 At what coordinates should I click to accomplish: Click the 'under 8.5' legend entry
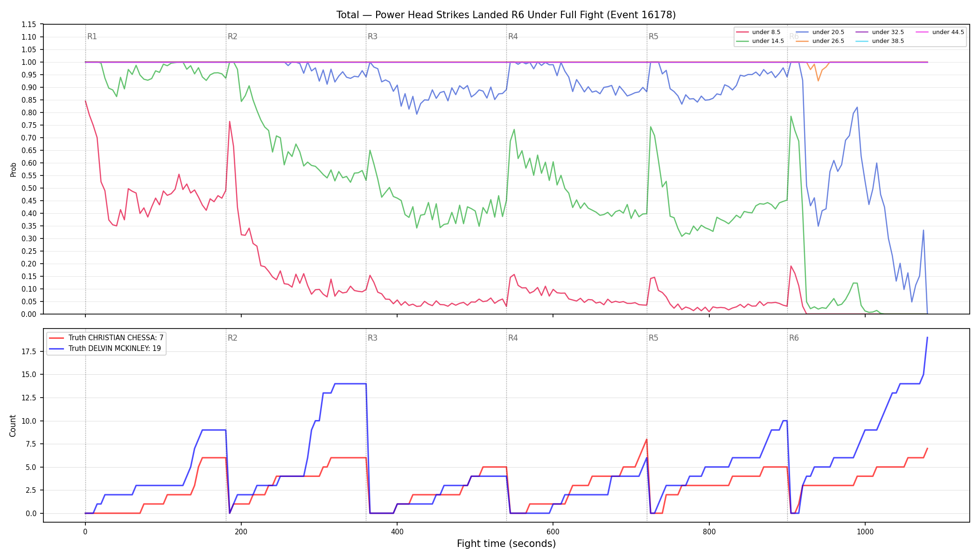pos(758,32)
